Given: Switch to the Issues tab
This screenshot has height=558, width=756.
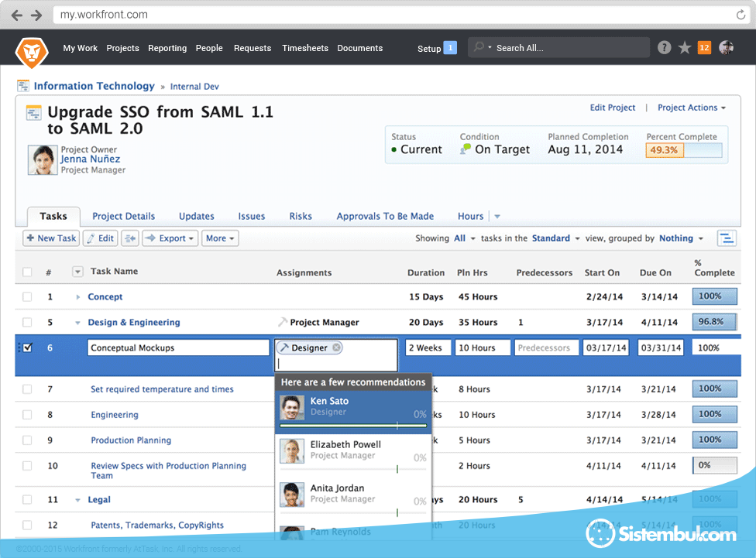Looking at the screenshot, I should [251, 217].
